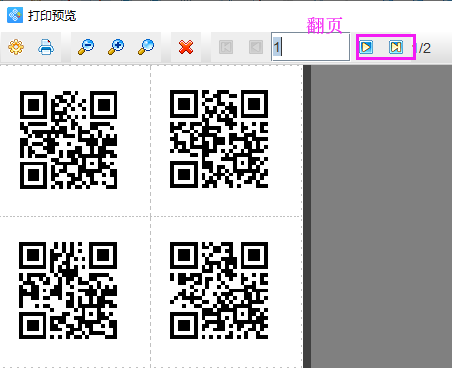Select the top-right QR code label
452x368 pixels.
[219, 139]
